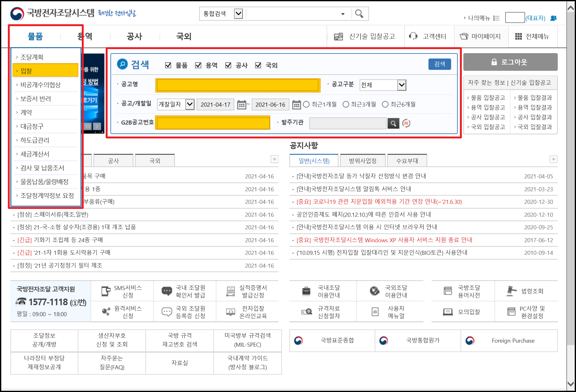Switch to the 방위사업청 notice tab

tap(363, 160)
